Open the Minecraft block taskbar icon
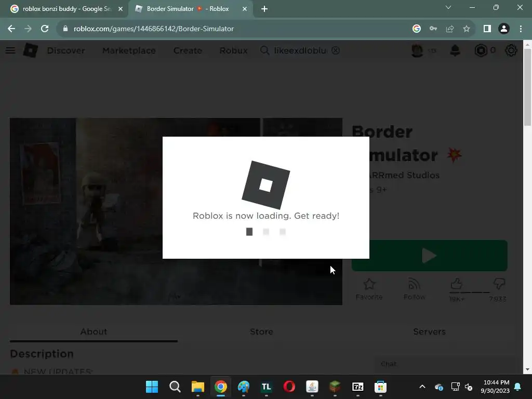Screen dimensions: 532x399 point(335,387)
